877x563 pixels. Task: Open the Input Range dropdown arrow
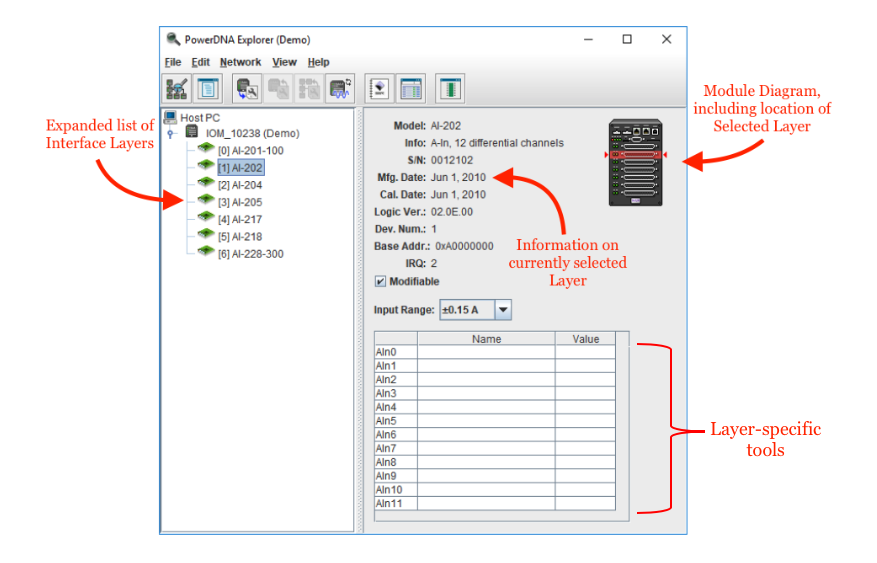click(x=503, y=310)
